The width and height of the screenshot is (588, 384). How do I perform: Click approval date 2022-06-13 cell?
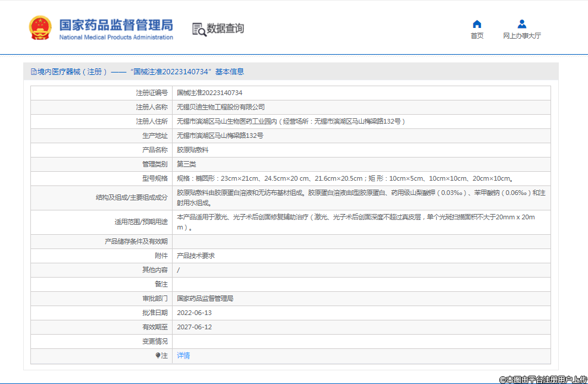(x=195, y=313)
